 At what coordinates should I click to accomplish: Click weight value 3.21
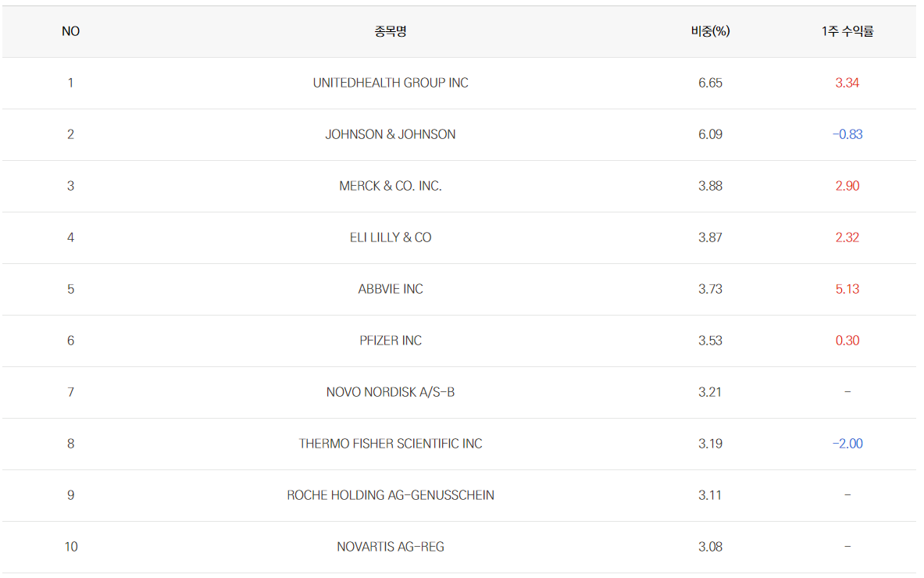point(710,392)
